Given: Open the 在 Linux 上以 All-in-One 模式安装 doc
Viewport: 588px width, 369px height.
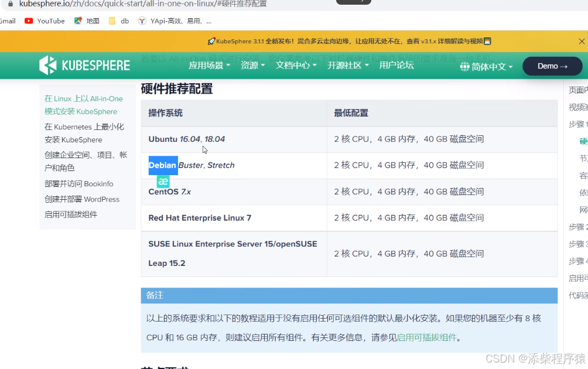Looking at the screenshot, I should click(x=84, y=105).
